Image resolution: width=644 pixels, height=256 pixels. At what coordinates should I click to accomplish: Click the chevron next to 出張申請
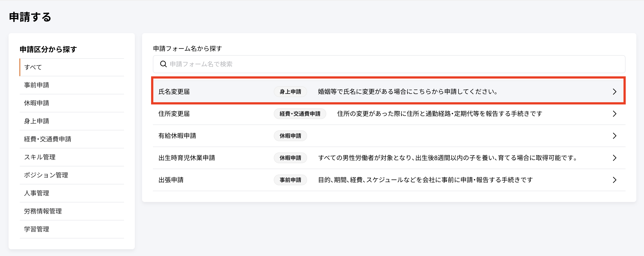(x=615, y=180)
